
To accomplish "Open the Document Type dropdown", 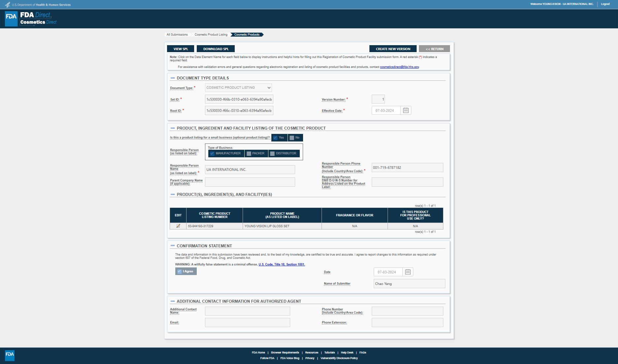I will (238, 88).
